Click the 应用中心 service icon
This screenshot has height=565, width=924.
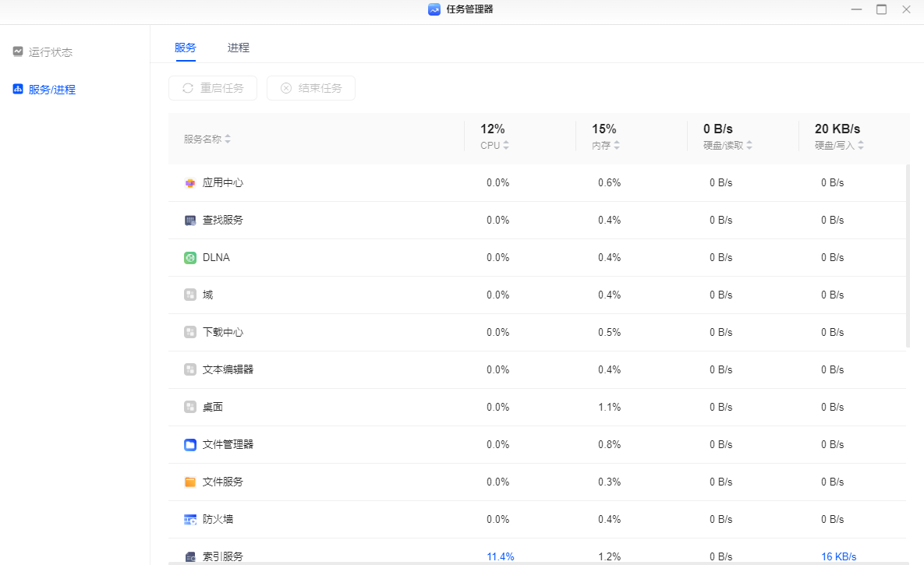pyautogui.click(x=189, y=182)
